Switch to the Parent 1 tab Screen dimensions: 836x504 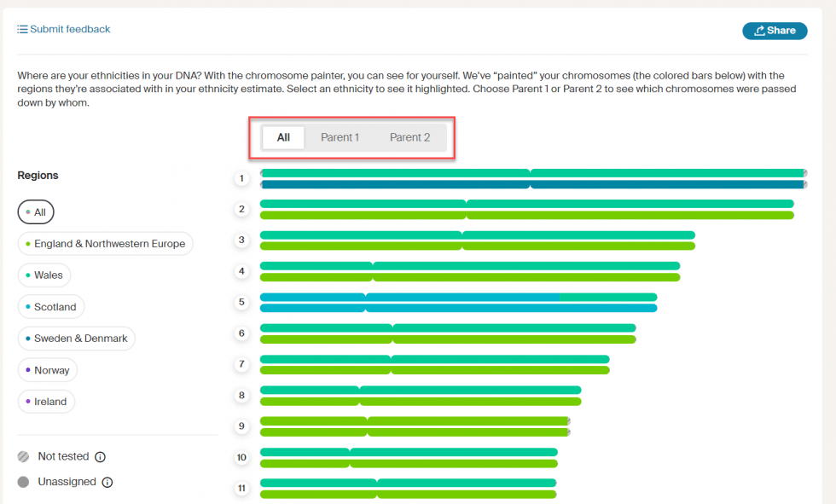(340, 136)
